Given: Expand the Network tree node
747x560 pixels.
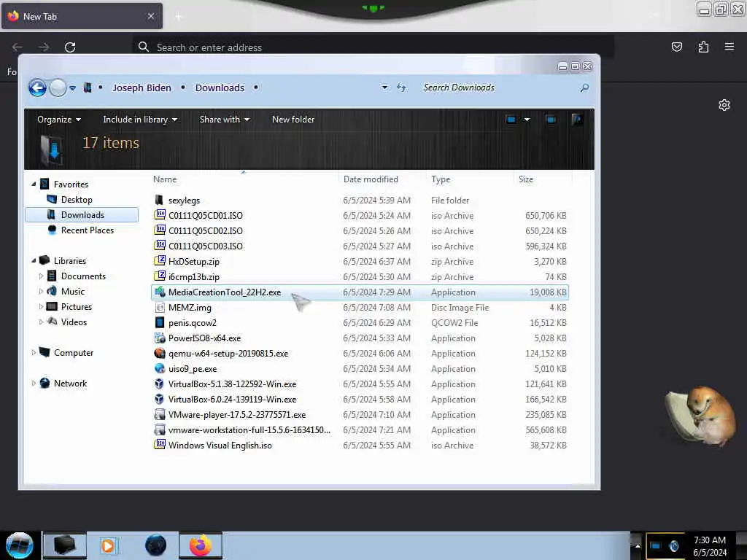Looking at the screenshot, I should (34, 384).
